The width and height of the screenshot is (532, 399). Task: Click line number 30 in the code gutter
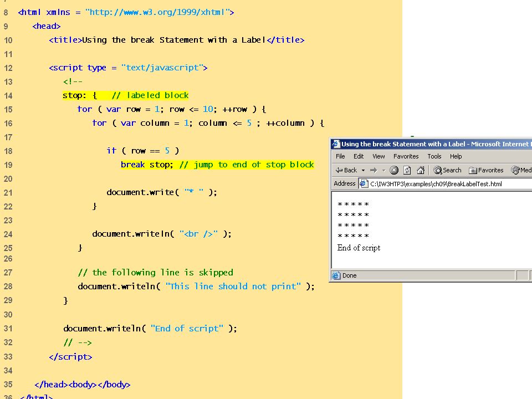pos(8,315)
